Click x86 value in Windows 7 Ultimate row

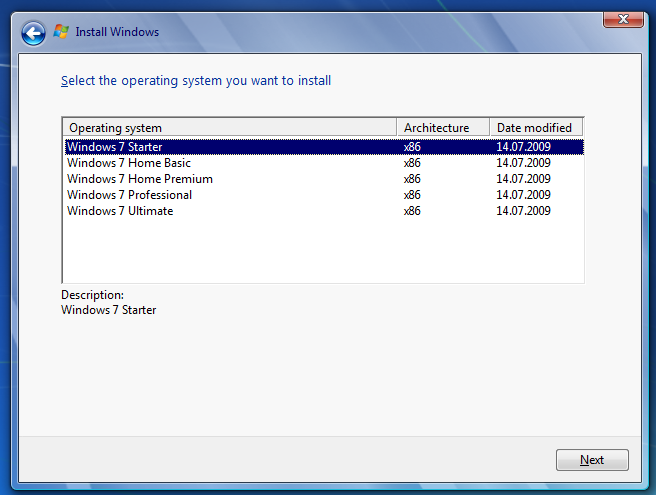pyautogui.click(x=412, y=211)
